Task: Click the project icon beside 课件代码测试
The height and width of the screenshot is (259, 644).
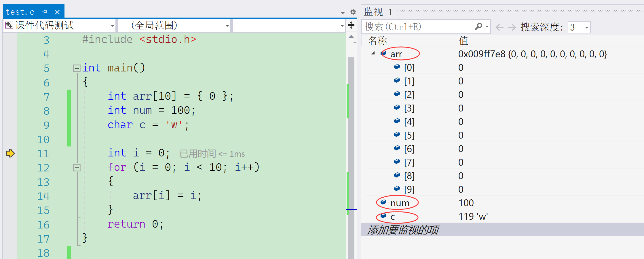Action: coord(9,25)
